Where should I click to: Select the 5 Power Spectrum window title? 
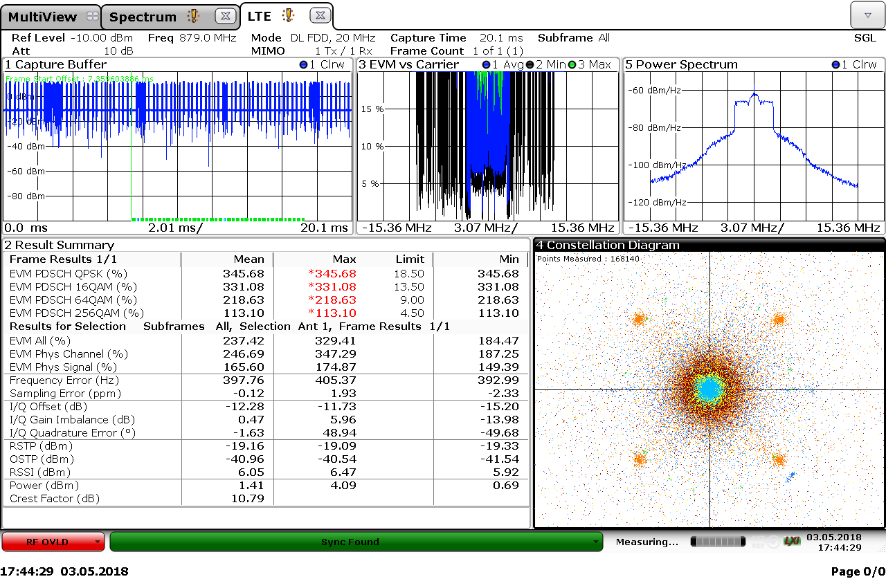point(682,64)
